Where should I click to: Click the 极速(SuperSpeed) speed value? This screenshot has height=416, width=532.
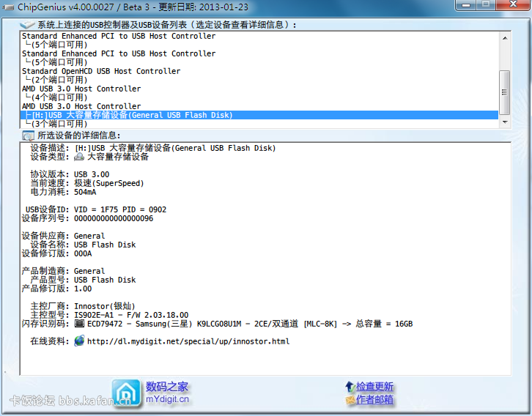[x=109, y=183]
